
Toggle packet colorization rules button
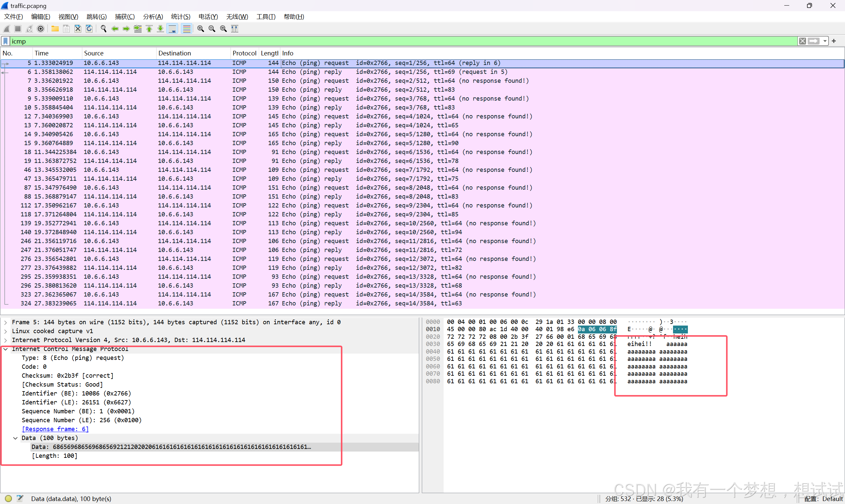click(186, 29)
